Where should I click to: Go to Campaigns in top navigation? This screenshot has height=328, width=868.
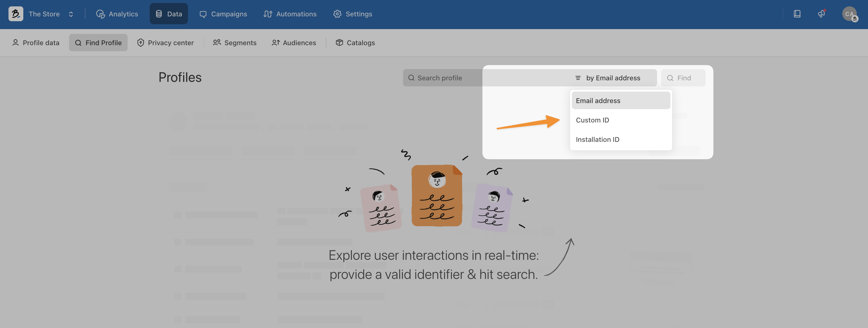(x=223, y=14)
